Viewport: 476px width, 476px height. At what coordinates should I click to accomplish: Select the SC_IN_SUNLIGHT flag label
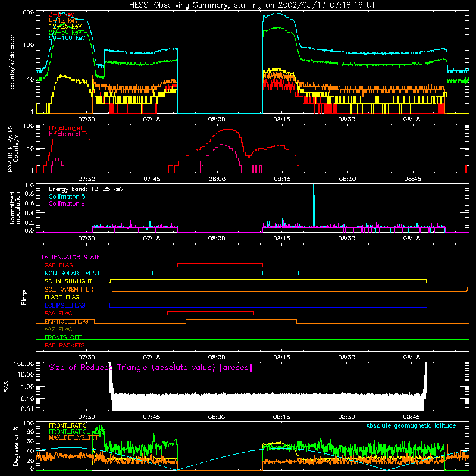point(68,281)
